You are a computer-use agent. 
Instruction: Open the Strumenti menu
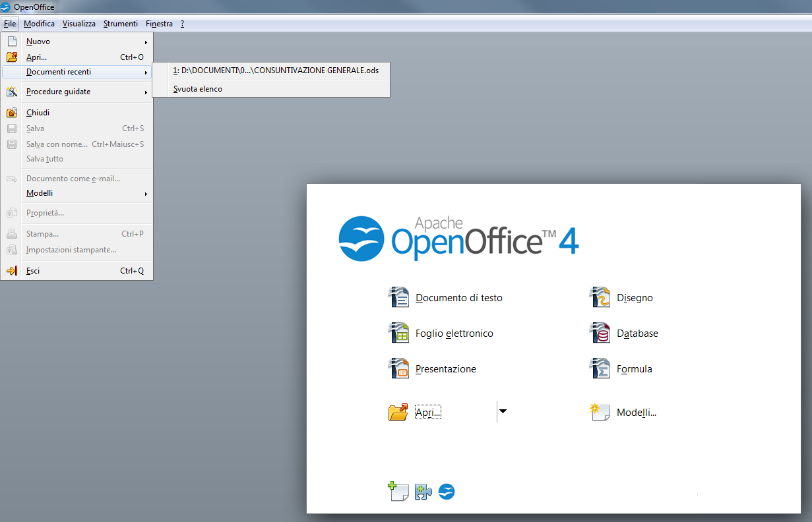coord(121,24)
